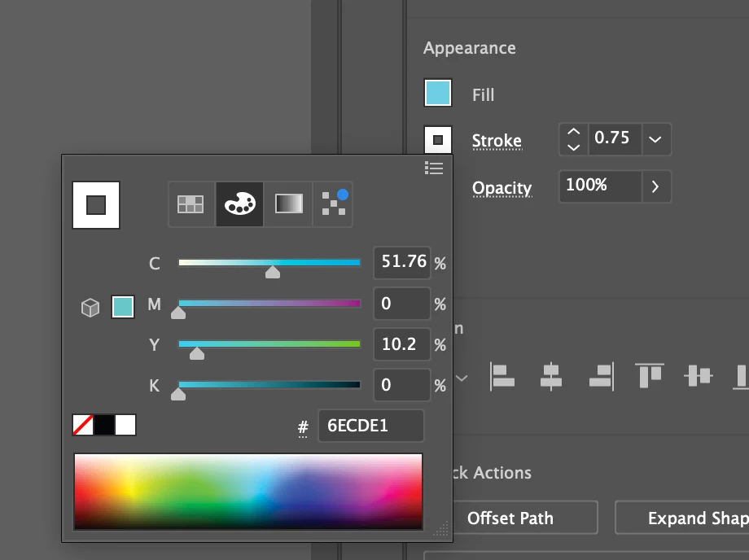
Task: Edit the Magenta percent value field
Action: click(x=402, y=303)
